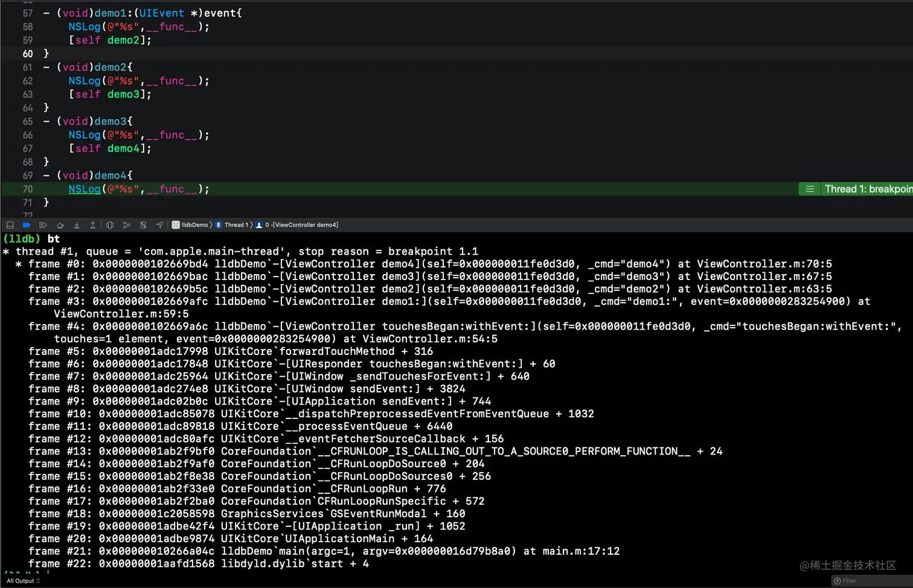Viewport: 913px width, 588px height.
Task: Click frame #10 __dispatchPreprocessedEventFromEventQueue line
Action: click(x=311, y=414)
